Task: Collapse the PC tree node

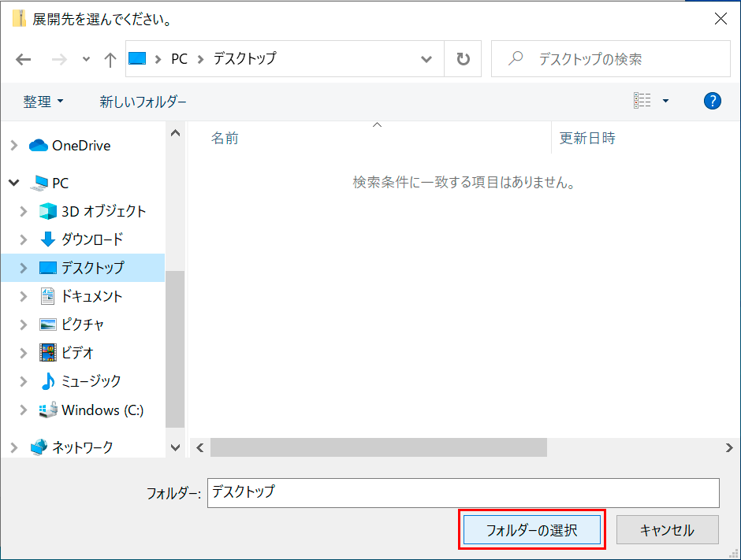Action: (x=14, y=183)
